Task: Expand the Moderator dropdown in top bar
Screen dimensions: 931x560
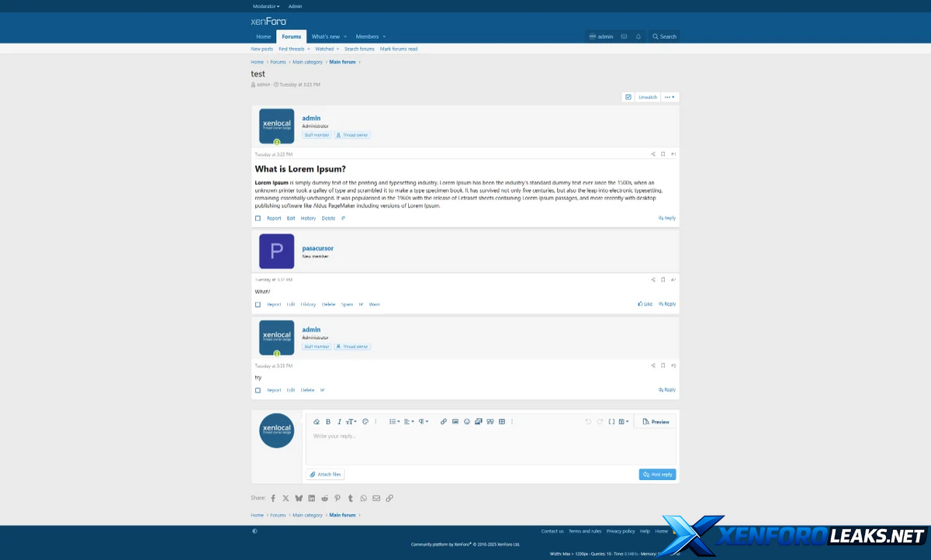Action: point(266,6)
